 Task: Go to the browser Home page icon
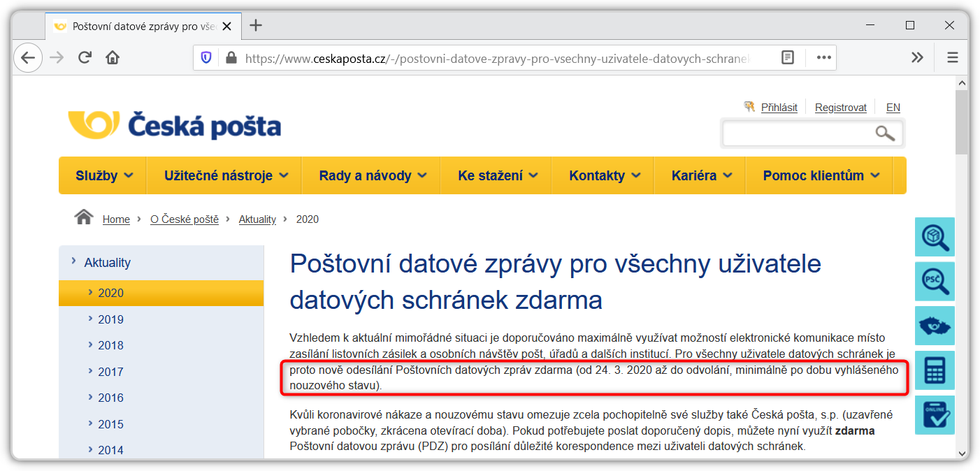click(x=112, y=57)
